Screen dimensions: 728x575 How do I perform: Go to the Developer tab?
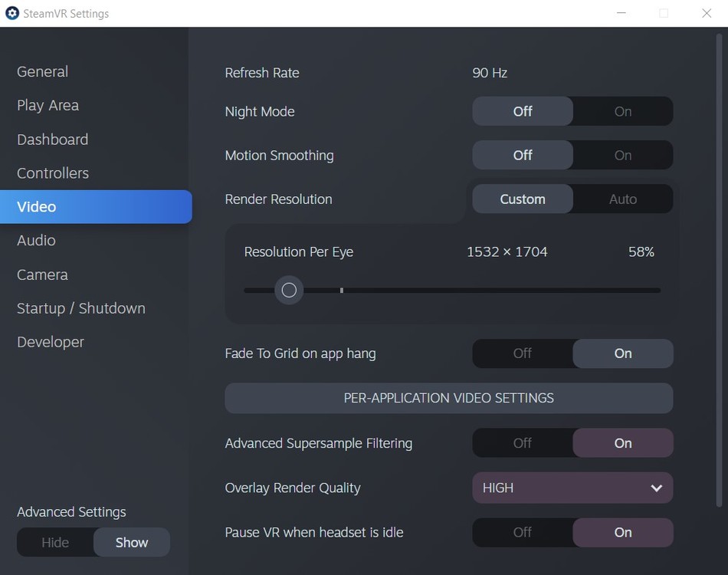click(x=51, y=342)
